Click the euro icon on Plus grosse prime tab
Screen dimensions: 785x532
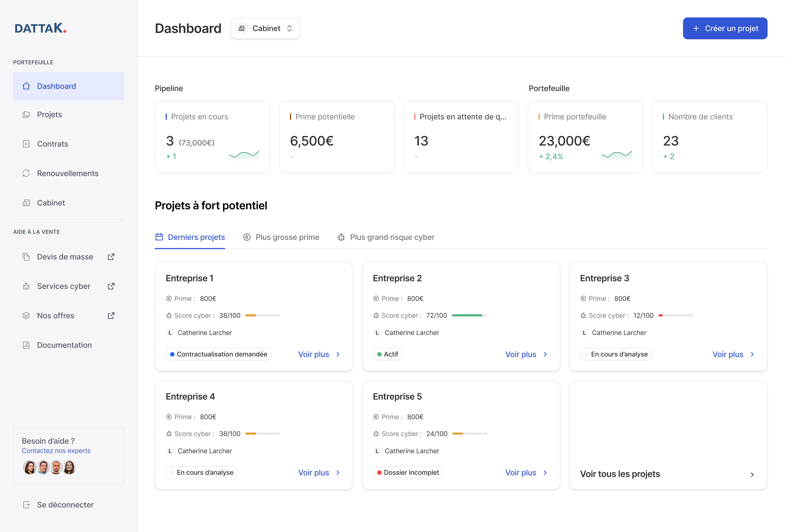247,237
